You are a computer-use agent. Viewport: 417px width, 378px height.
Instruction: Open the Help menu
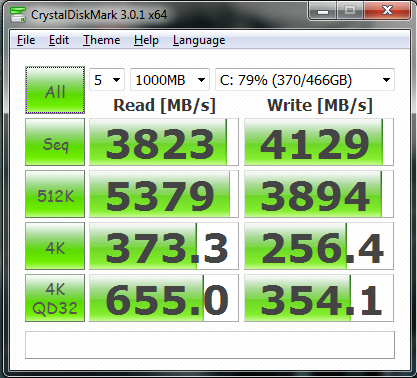(x=146, y=40)
